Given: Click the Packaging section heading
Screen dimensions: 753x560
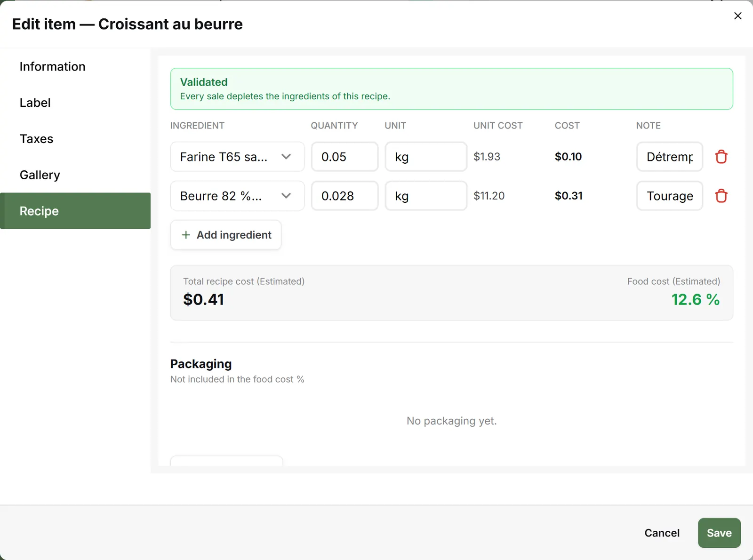Looking at the screenshot, I should pyautogui.click(x=201, y=364).
